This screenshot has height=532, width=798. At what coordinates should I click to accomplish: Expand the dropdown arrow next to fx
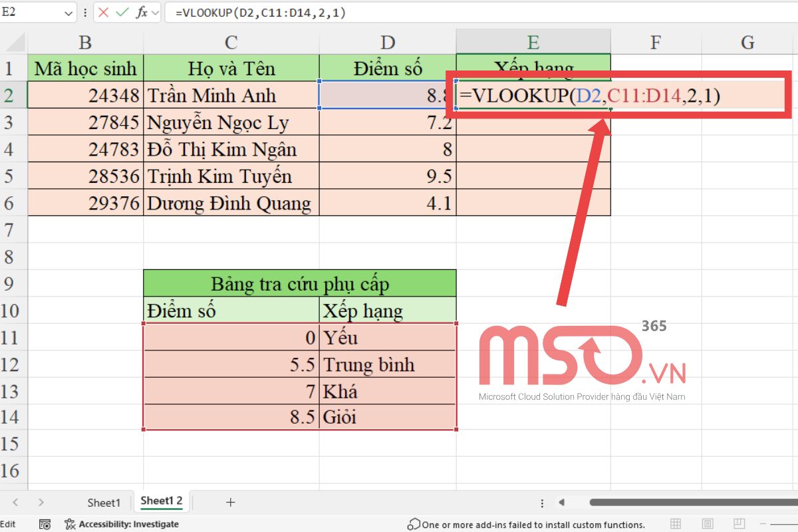[155, 13]
